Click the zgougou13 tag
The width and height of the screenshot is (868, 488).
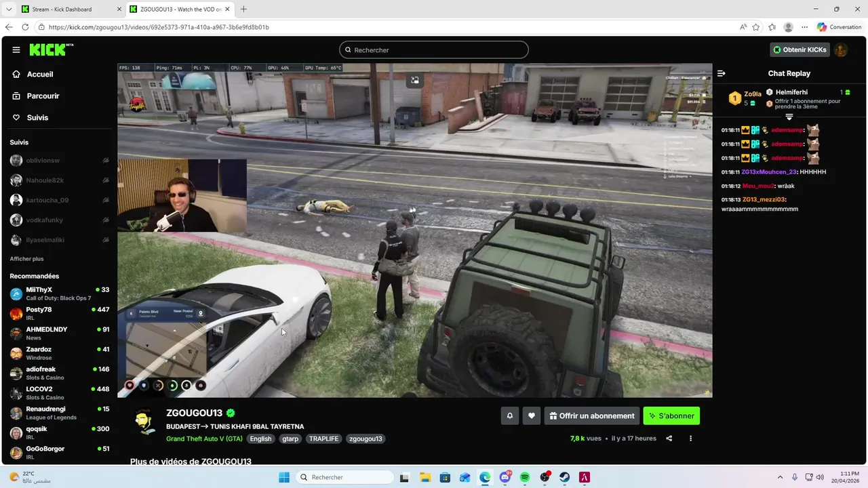click(366, 439)
